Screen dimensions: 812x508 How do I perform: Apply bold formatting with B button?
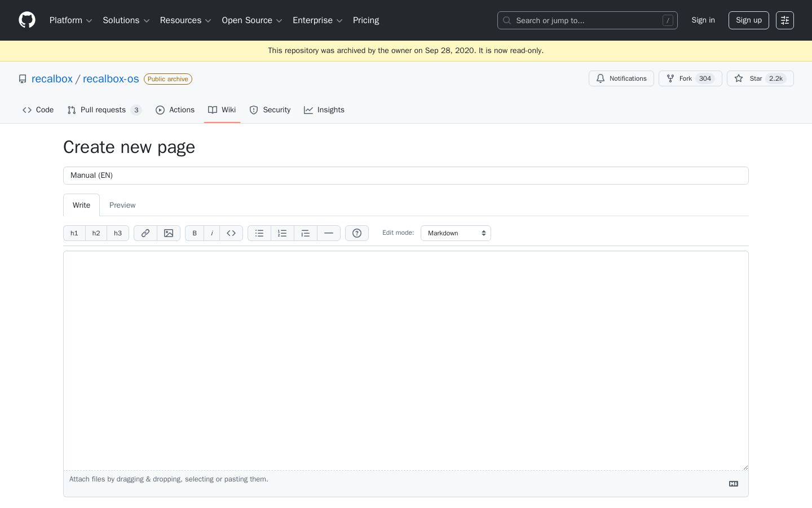pyautogui.click(x=195, y=233)
